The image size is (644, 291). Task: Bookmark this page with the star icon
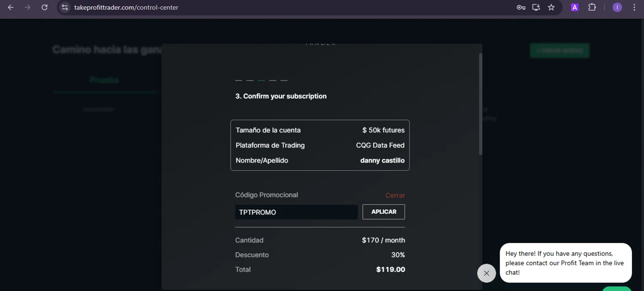point(551,7)
